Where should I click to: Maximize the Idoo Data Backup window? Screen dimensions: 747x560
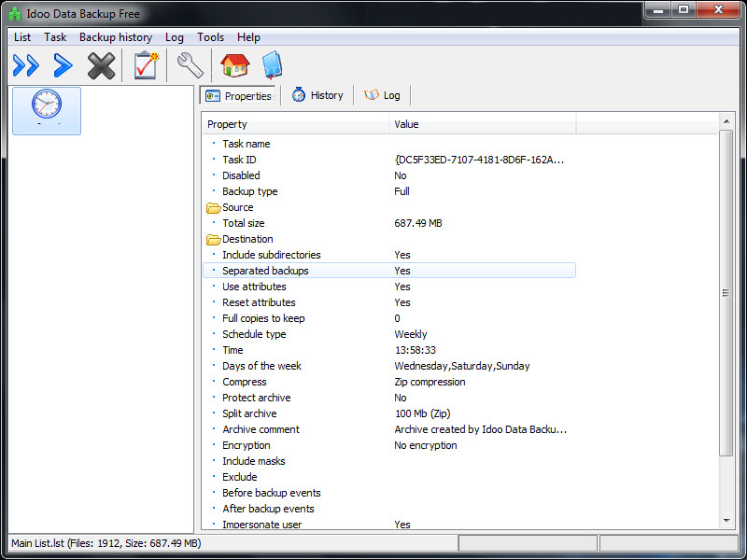point(684,9)
